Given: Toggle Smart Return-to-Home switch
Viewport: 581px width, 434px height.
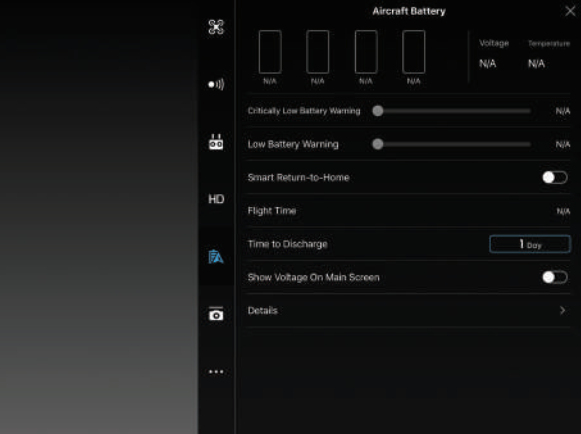Looking at the screenshot, I should pos(555,178).
